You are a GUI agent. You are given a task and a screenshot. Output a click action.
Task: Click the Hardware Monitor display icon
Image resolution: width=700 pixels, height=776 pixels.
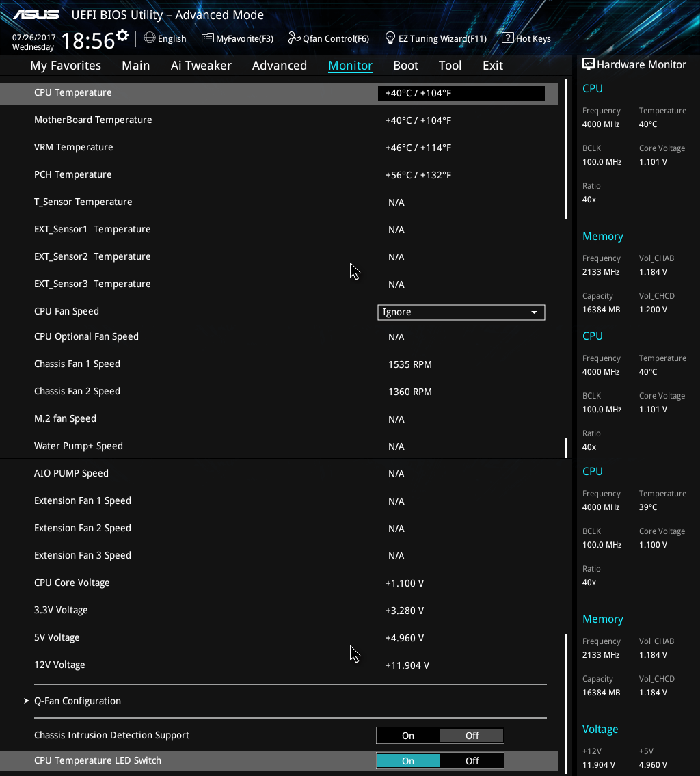(588, 64)
